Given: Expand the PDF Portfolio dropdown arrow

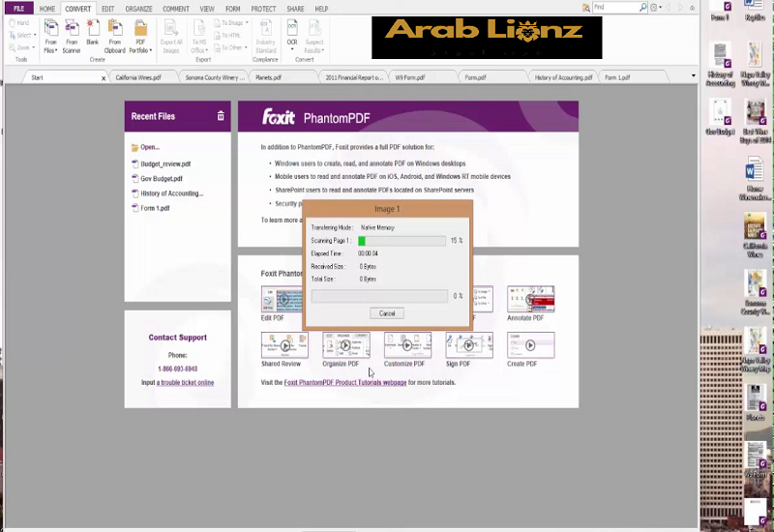Looking at the screenshot, I should pyautogui.click(x=150, y=50).
